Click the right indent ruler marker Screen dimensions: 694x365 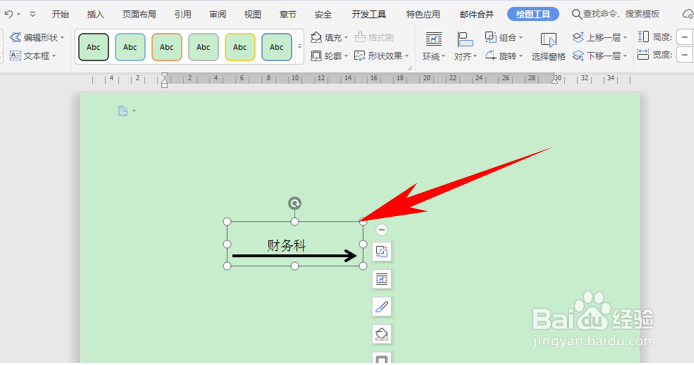(555, 81)
